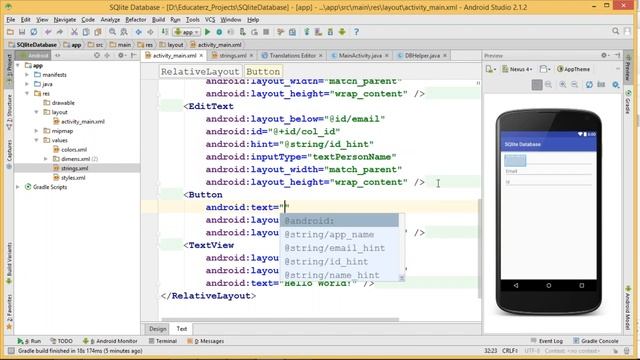Run the app with green play button
Viewport: 640px width, 360px height.
coord(207,32)
